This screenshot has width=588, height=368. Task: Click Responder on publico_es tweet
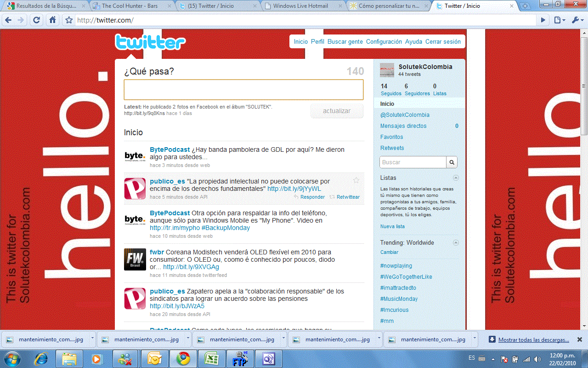[309, 197]
